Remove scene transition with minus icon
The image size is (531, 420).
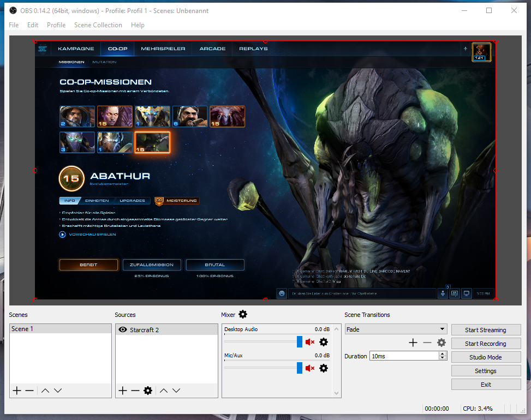pos(427,343)
